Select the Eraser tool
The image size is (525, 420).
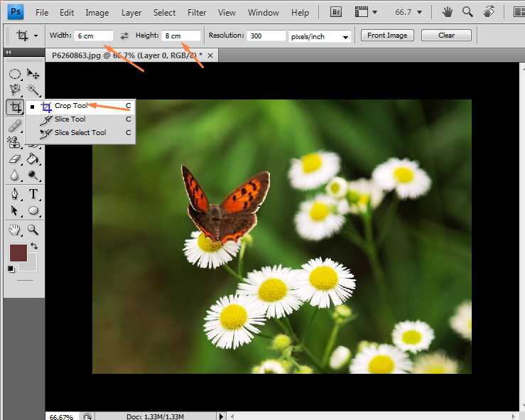tap(15, 158)
